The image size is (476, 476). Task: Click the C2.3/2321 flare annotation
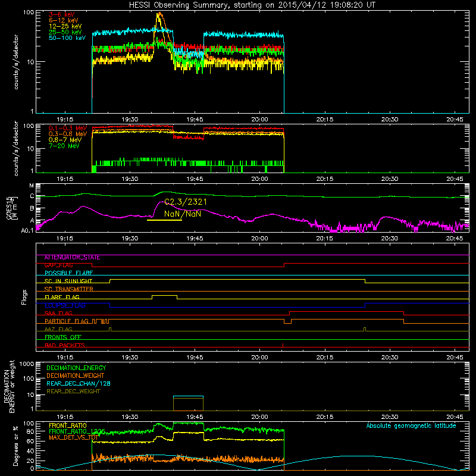(186, 202)
